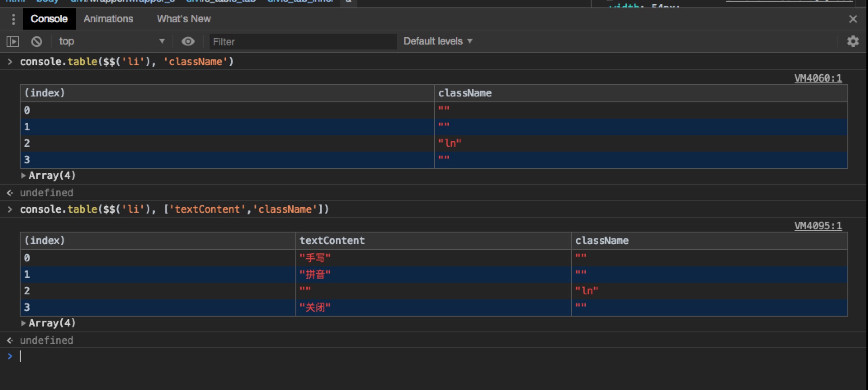This screenshot has height=390, width=868.
Task: Select "ln" className cell in first table
Action: (x=641, y=143)
